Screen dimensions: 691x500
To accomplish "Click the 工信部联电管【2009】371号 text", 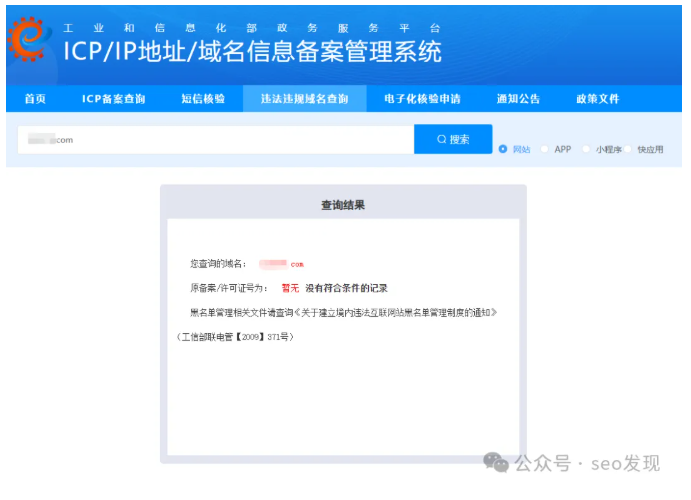I will [235, 337].
